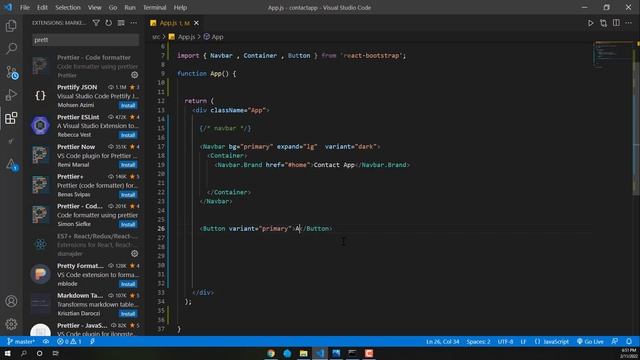Open the Terminal menu

(155, 7)
